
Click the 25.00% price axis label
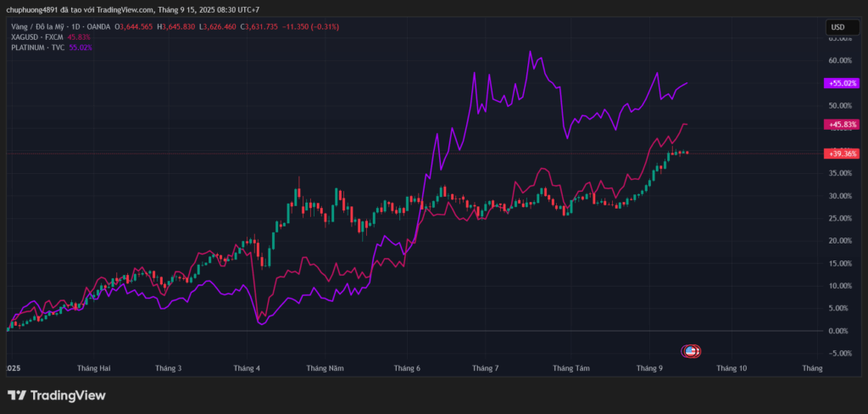840,218
